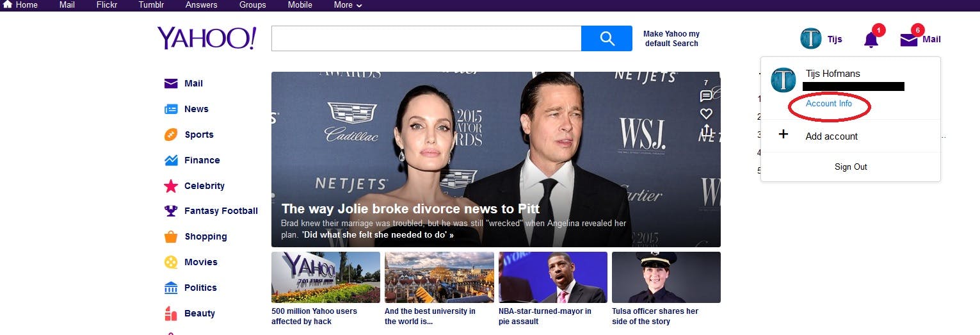980x335 pixels.
Task: Click Add account in the dropdown
Action: (831, 136)
